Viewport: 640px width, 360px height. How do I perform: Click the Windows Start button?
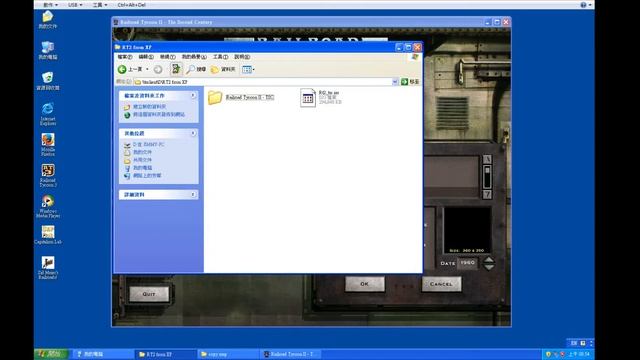51,354
